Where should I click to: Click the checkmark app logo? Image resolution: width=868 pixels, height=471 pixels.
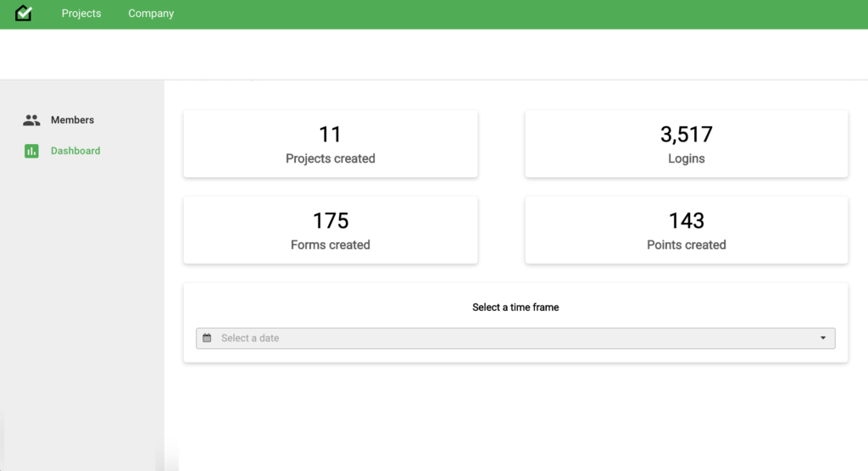click(x=24, y=13)
